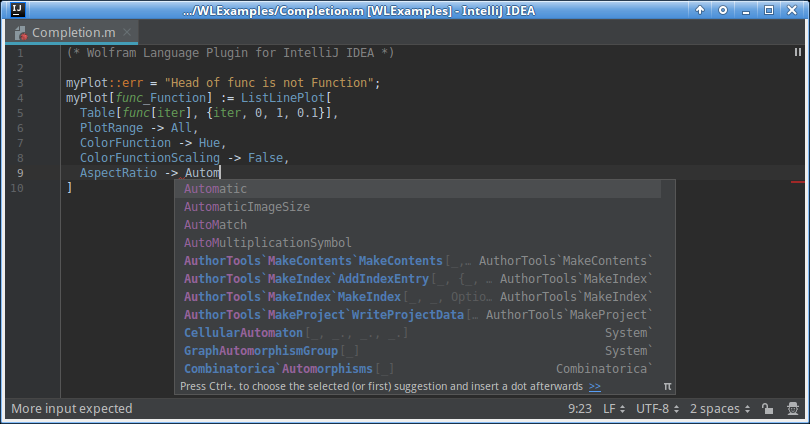Click AspectRatio on line 9
The width and height of the screenshot is (810, 424).
click(118, 172)
